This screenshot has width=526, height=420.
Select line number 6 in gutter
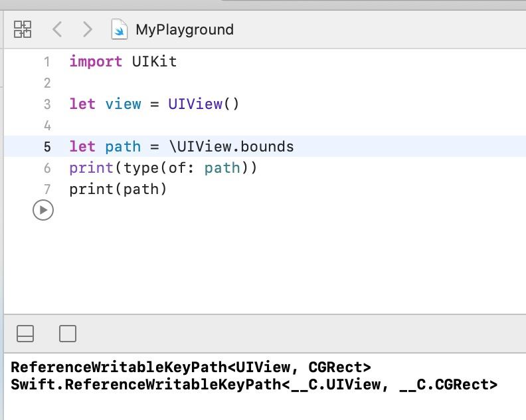pyautogui.click(x=47, y=168)
